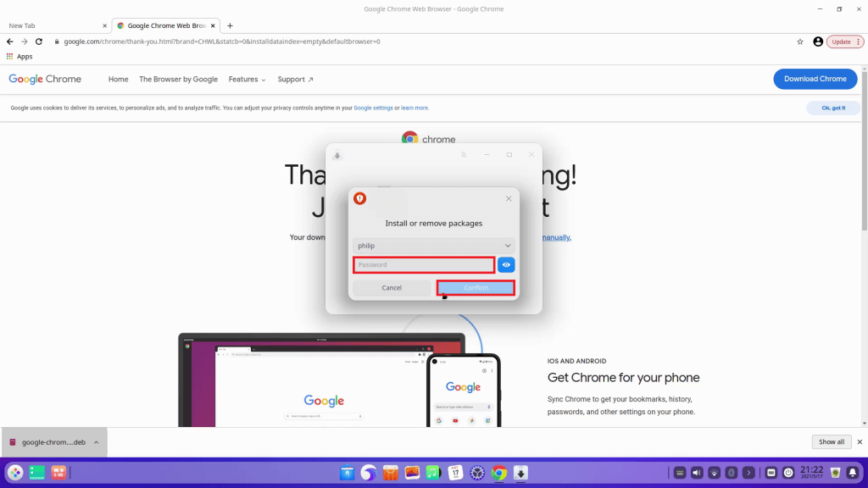Close the New Tab tab
This screenshot has height=488, width=868.
104,25
